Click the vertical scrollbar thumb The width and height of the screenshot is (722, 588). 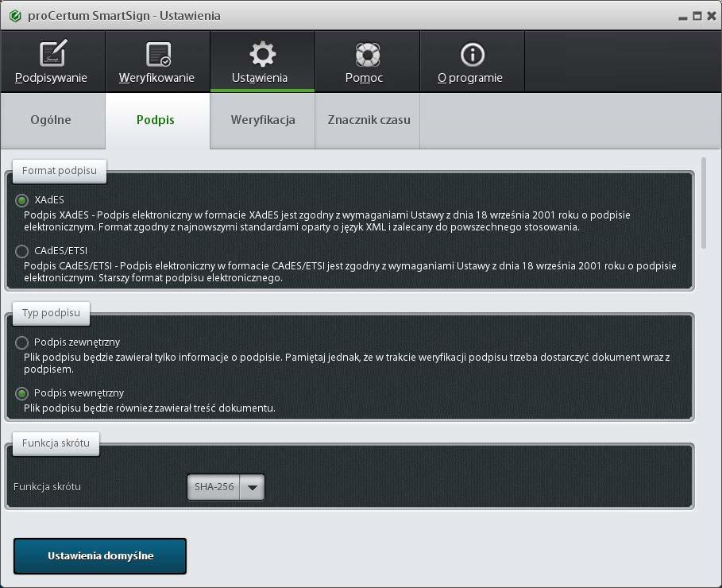[x=704, y=203]
